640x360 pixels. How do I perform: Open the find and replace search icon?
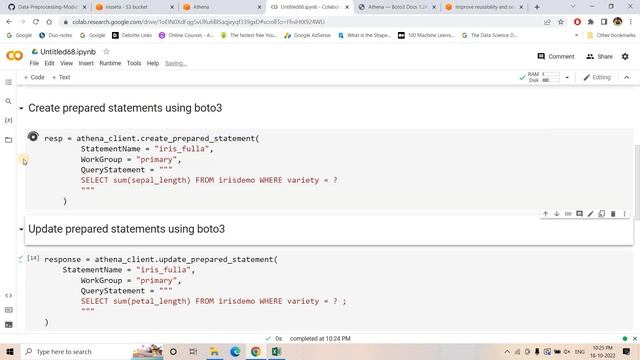click(8, 101)
